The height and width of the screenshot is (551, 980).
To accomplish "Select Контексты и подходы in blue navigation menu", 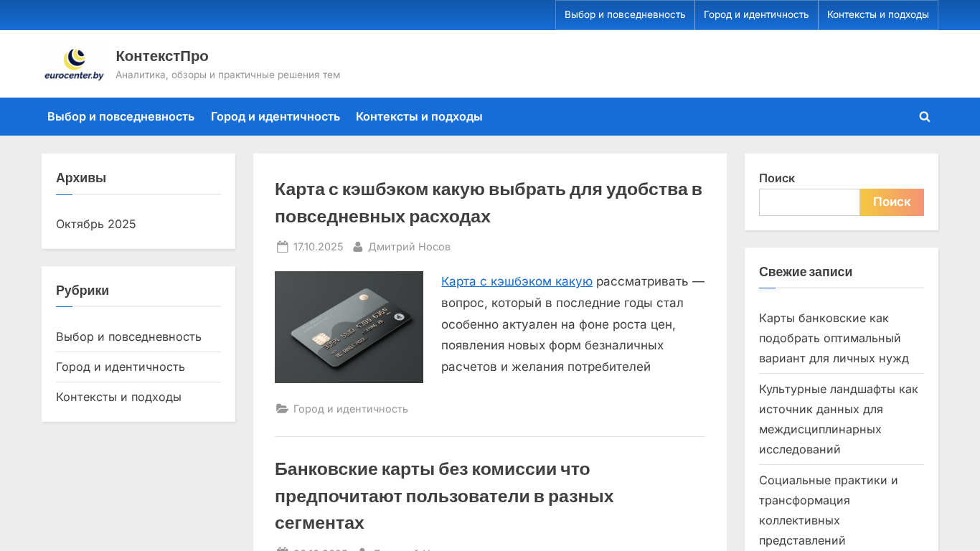I will point(419,116).
